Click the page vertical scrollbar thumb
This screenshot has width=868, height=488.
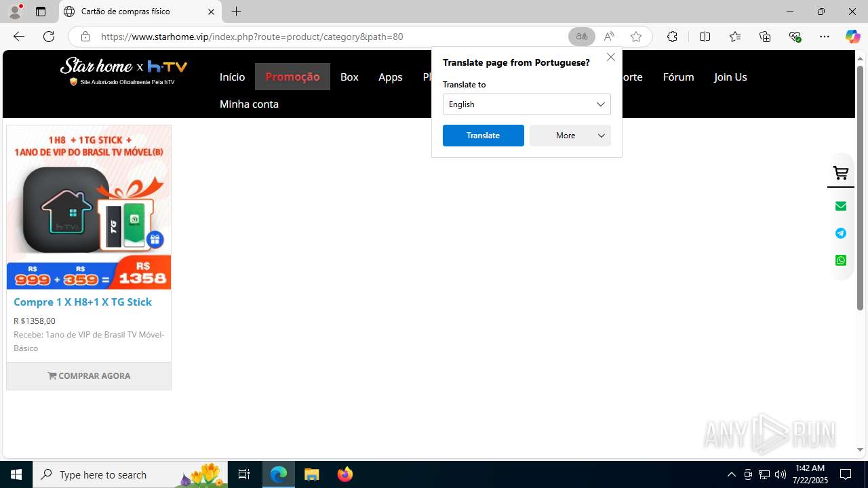point(860,187)
